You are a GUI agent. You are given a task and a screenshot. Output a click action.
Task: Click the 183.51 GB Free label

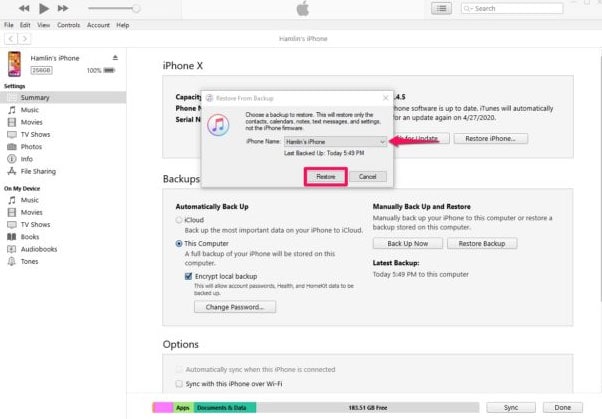pyautogui.click(x=368, y=407)
